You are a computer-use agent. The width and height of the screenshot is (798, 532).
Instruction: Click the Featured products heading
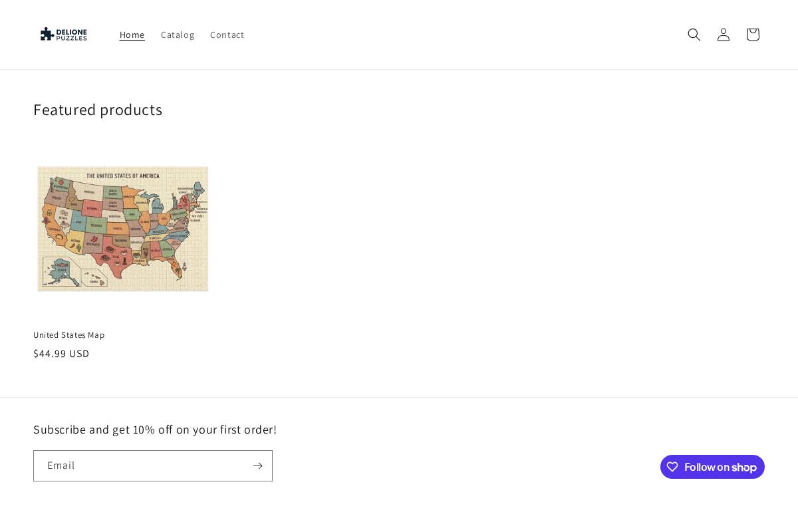98,109
